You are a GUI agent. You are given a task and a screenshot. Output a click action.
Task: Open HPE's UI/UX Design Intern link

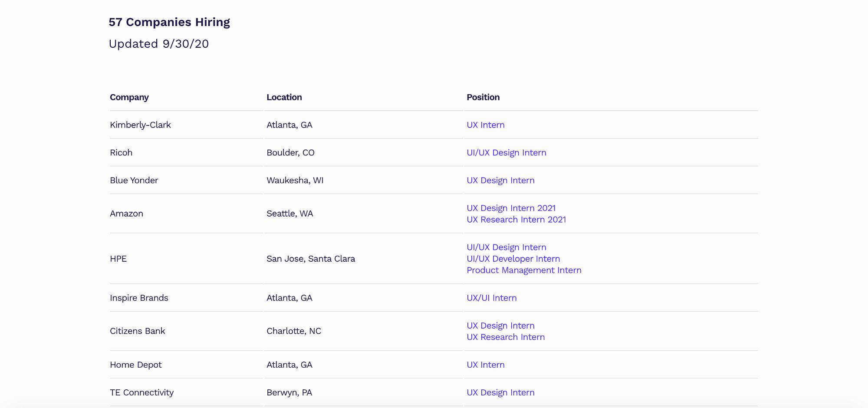point(506,247)
